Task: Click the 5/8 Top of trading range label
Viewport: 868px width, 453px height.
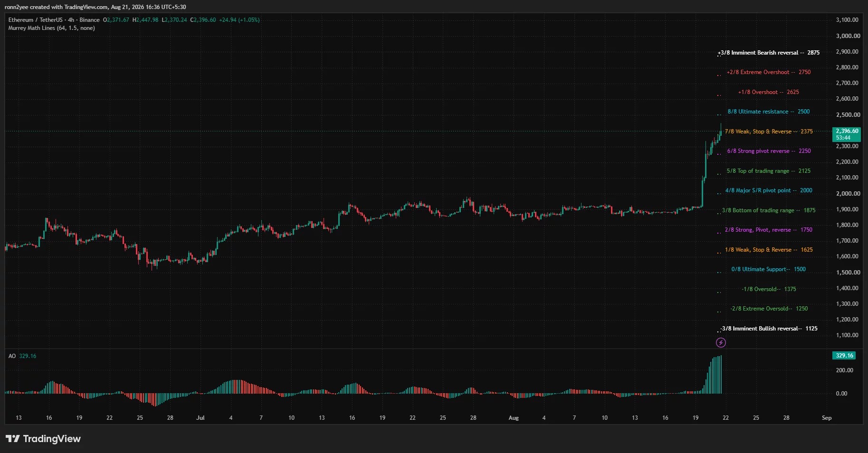Action: [769, 171]
